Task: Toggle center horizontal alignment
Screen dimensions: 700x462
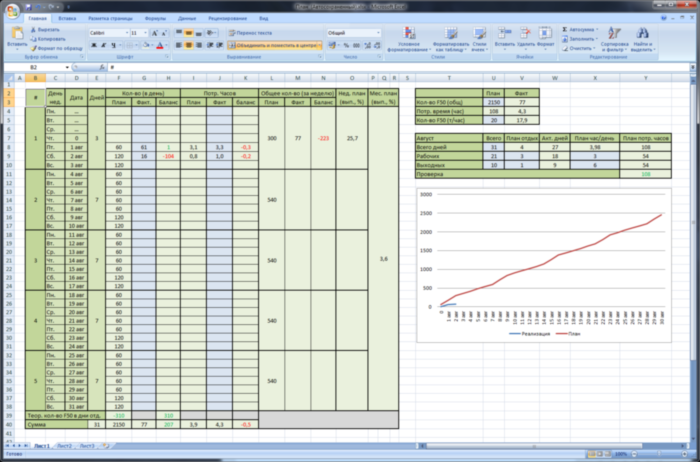Action: tap(189, 45)
